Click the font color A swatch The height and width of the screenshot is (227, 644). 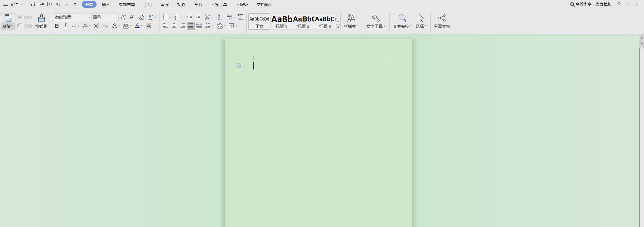[x=137, y=26]
